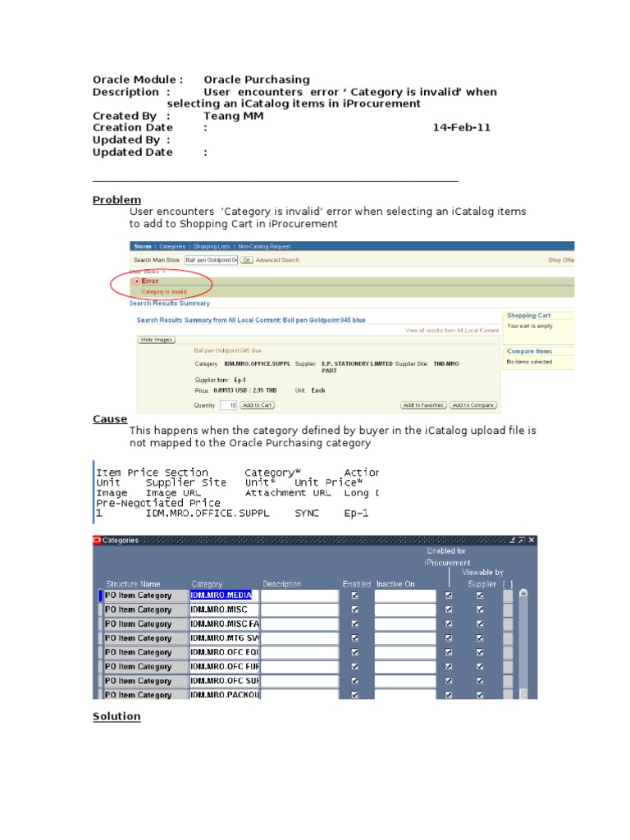This screenshot has height=840, width=630.
Task: Select the IDM.MRO.MISC FA category field
Action: [224, 623]
